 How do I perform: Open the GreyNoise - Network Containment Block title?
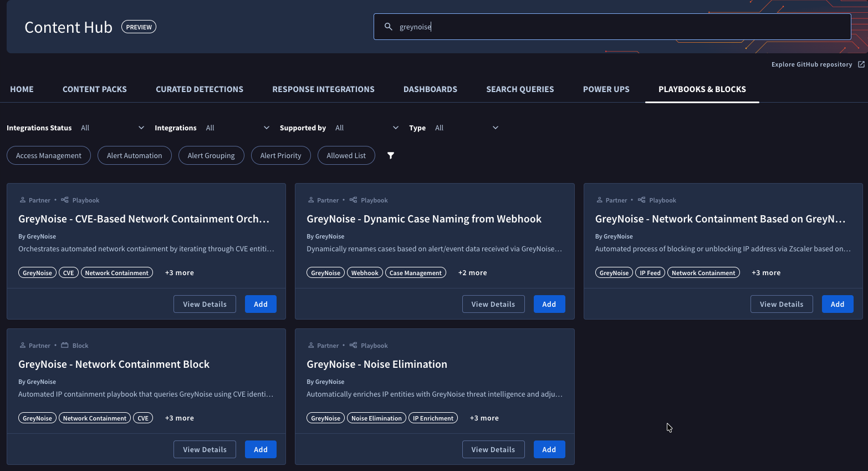pyautogui.click(x=114, y=364)
